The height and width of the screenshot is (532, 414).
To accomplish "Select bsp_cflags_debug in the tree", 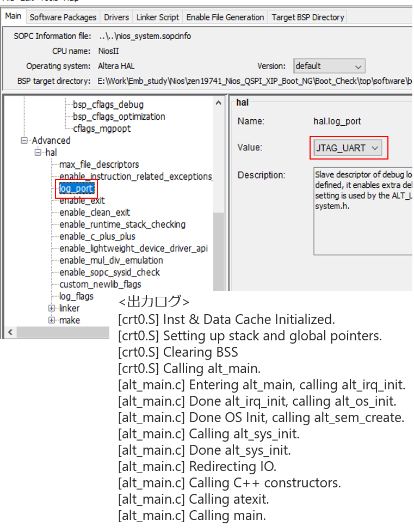I will click(108, 105).
